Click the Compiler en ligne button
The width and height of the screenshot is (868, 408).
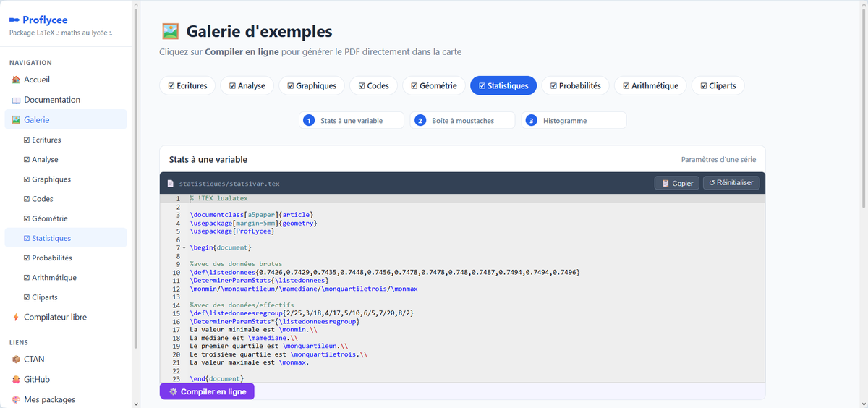(207, 391)
